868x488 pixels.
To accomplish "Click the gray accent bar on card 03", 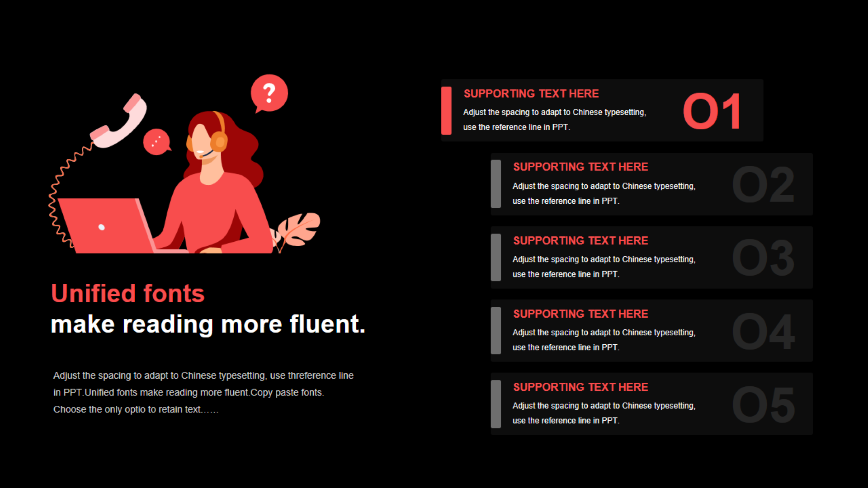I will pos(496,257).
